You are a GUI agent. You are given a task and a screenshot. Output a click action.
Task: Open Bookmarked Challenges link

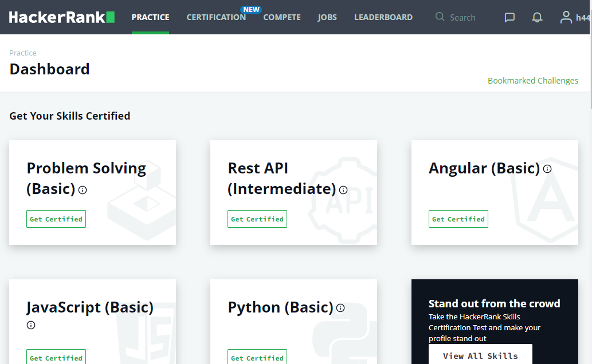tap(532, 80)
